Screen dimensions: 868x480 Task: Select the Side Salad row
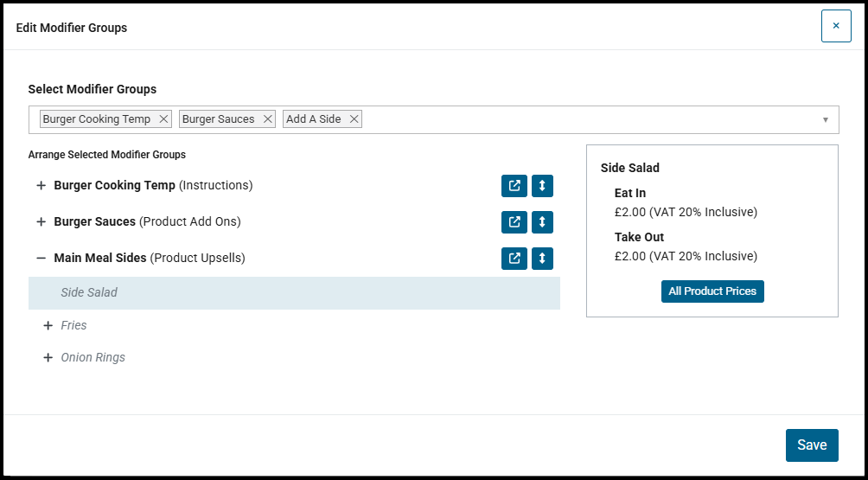click(294, 293)
